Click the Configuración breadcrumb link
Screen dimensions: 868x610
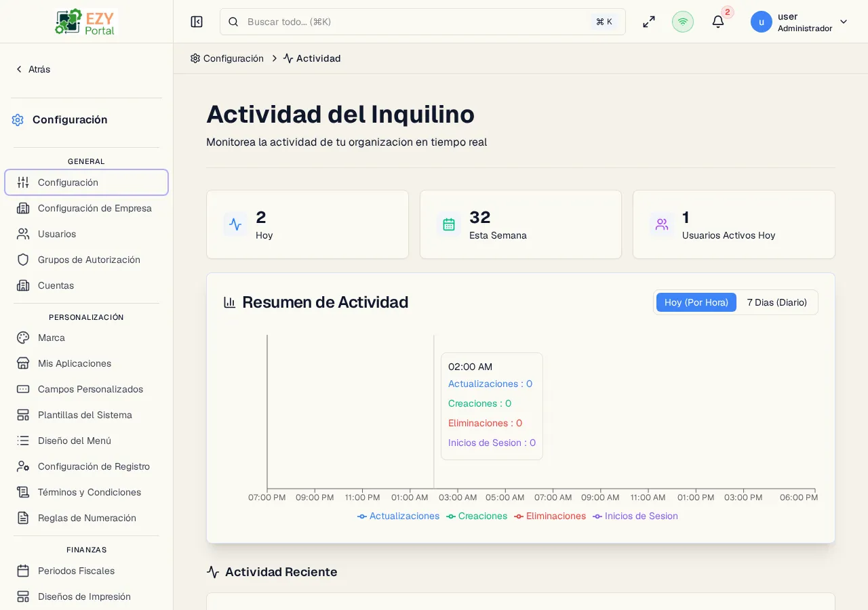pyautogui.click(x=227, y=58)
